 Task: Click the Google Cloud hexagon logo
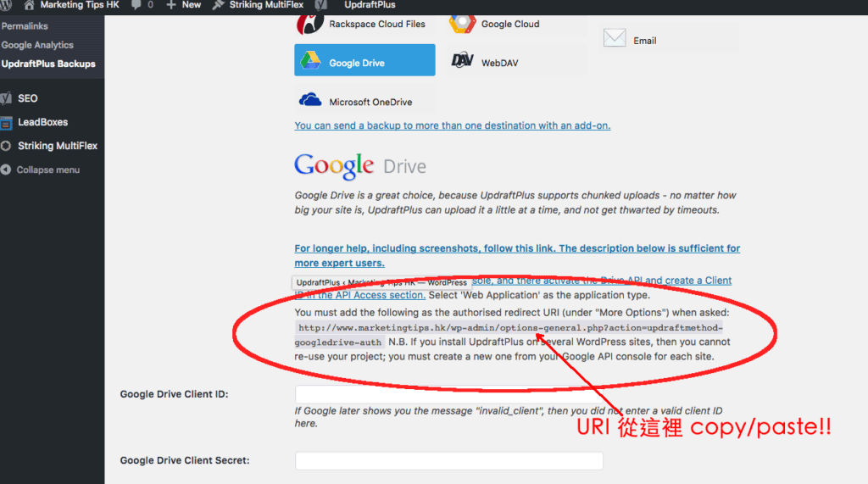[462, 23]
